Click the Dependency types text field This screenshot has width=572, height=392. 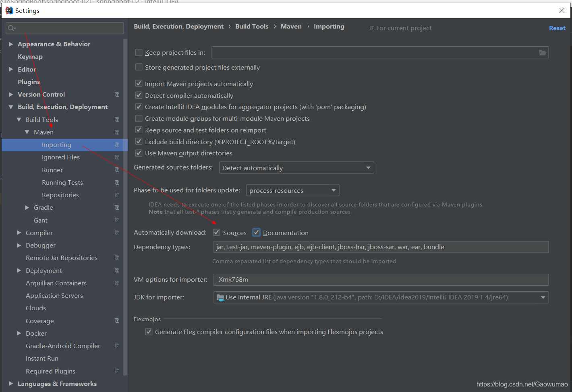[x=381, y=247]
